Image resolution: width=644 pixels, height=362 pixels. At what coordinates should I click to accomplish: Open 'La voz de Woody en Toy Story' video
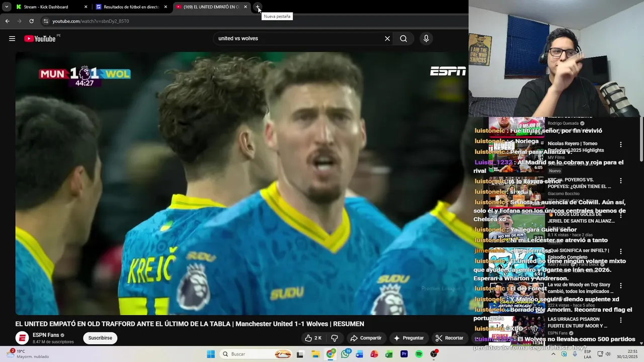581,288
